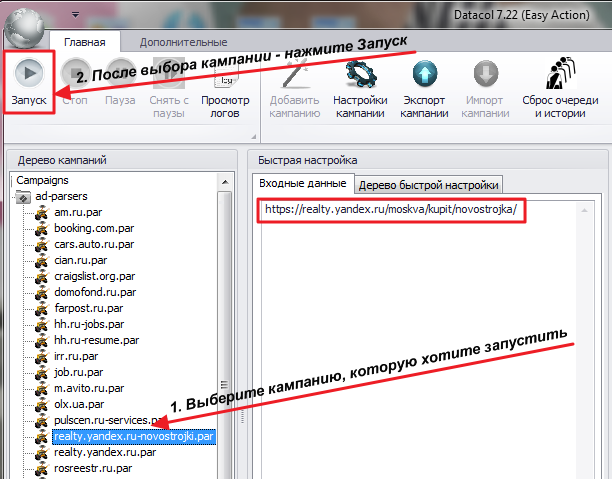Screen dimensions: 612x479
Task: Select job.ru.par campaign
Action: [78, 372]
